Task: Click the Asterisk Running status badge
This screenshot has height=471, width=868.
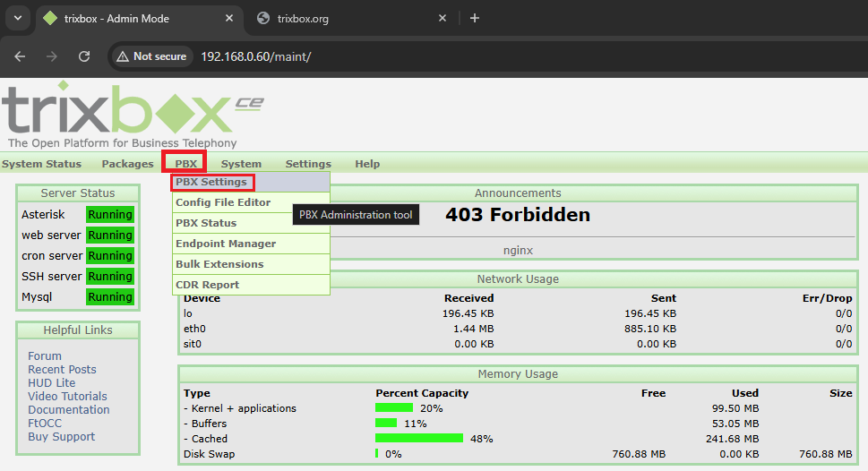Action: (109, 214)
